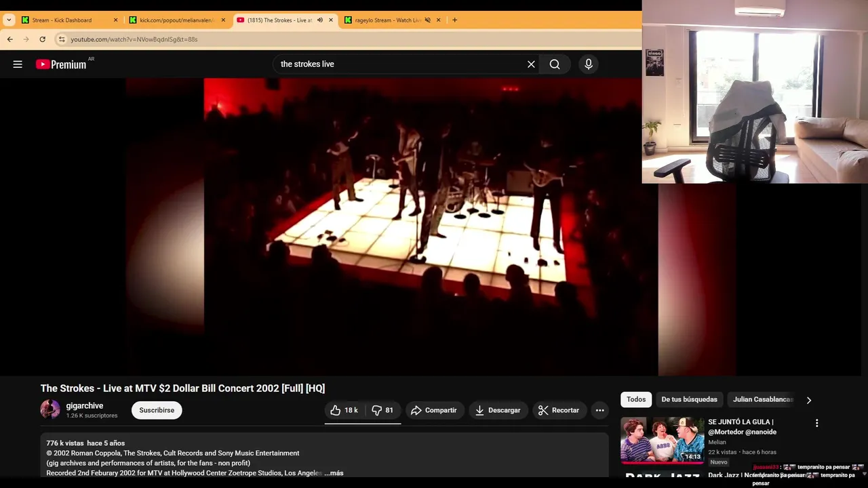Screen dimensions: 868x488
Task: Close the Kick Dashboard tab
Action: point(115,20)
